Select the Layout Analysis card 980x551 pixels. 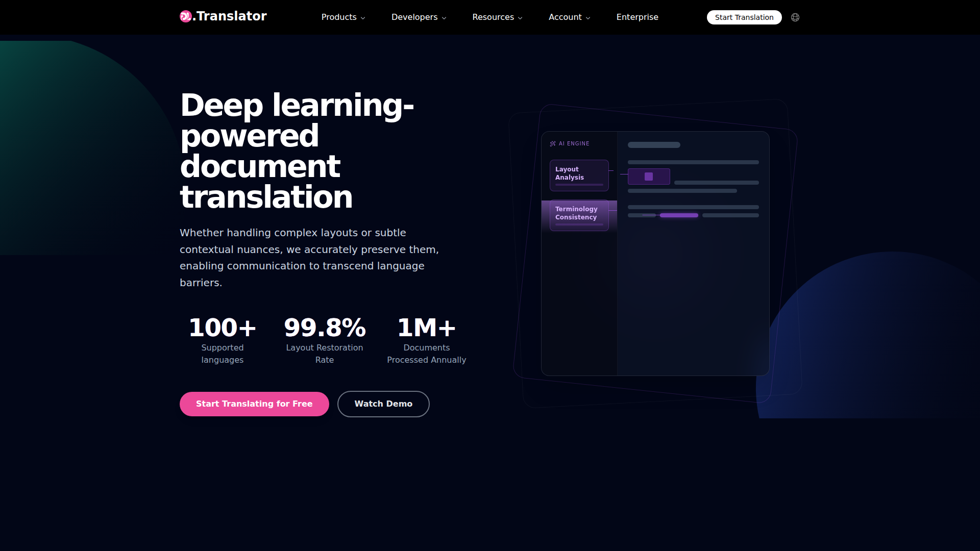click(579, 175)
